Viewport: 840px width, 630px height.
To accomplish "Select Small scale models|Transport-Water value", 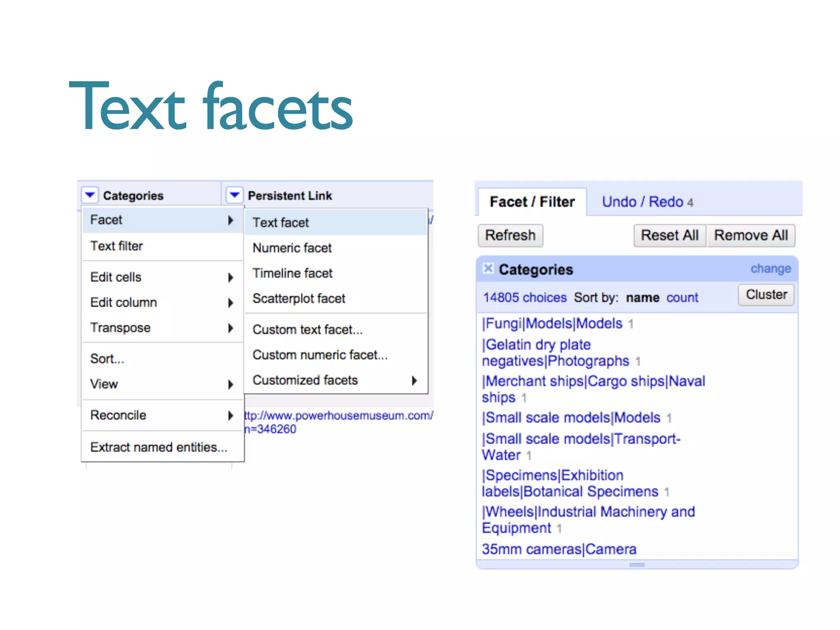I will (x=581, y=447).
